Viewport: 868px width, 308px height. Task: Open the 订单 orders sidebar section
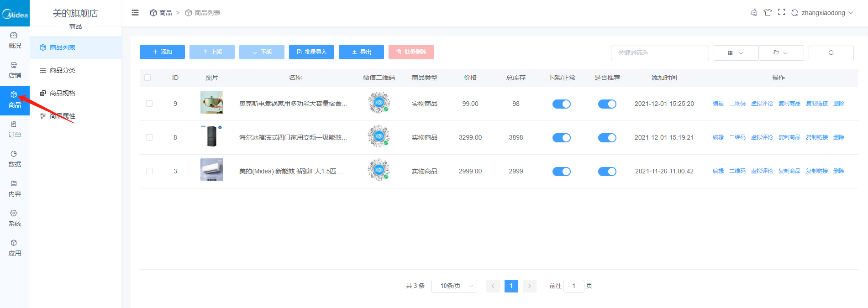(x=15, y=130)
